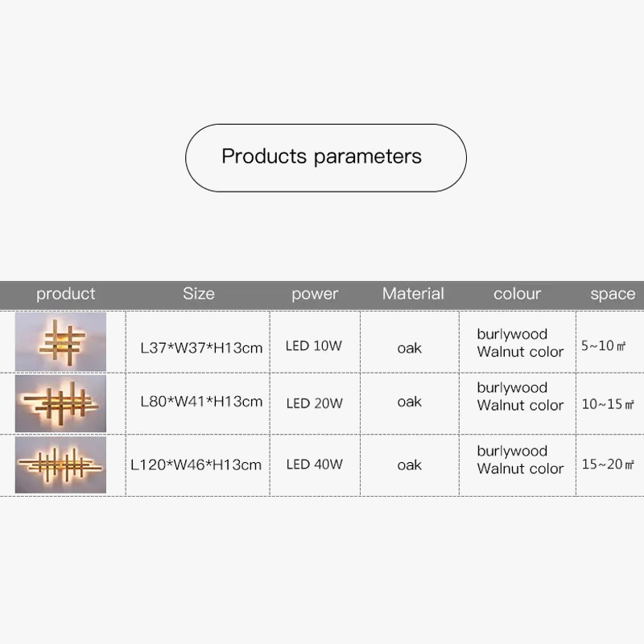Open the medium 80cm lamp thumbnail
Image resolution: width=644 pixels, height=644 pixels.
click(x=60, y=402)
